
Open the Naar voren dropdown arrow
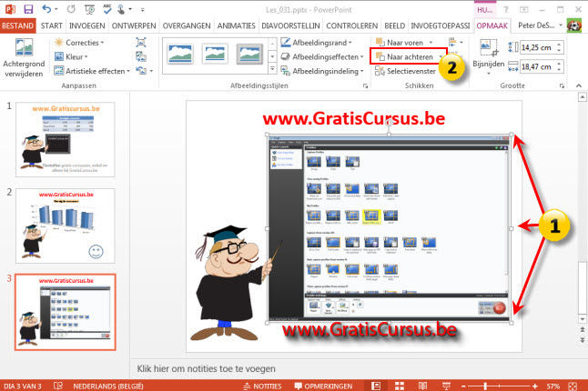431,43
